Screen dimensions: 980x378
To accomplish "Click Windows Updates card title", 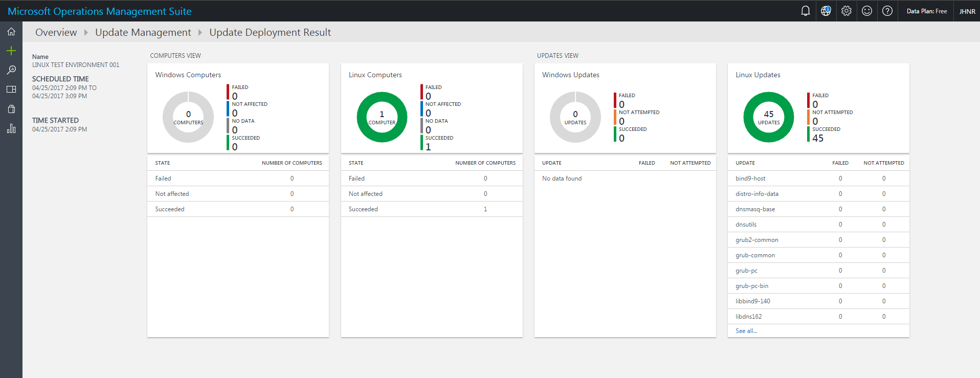I will point(571,75).
